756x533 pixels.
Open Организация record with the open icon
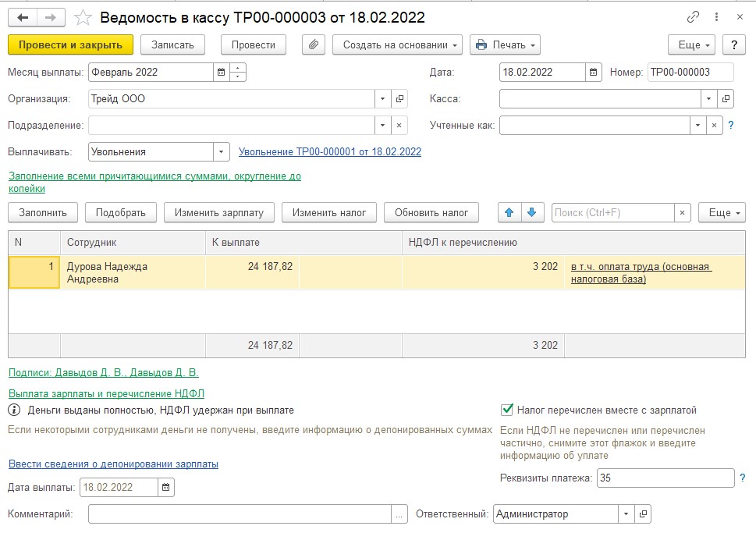[399, 99]
